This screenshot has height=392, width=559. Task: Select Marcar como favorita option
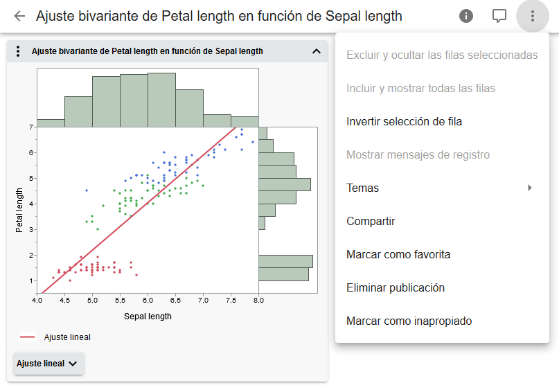tap(398, 255)
